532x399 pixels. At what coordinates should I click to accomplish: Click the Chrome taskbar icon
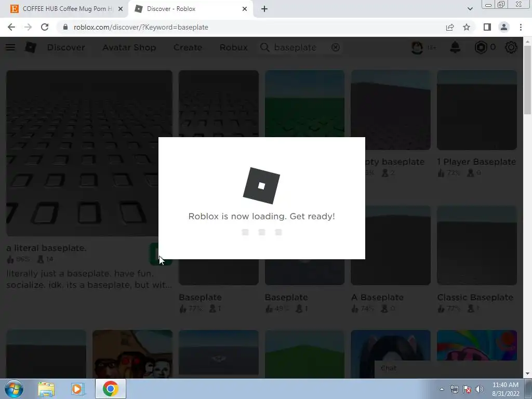110,389
